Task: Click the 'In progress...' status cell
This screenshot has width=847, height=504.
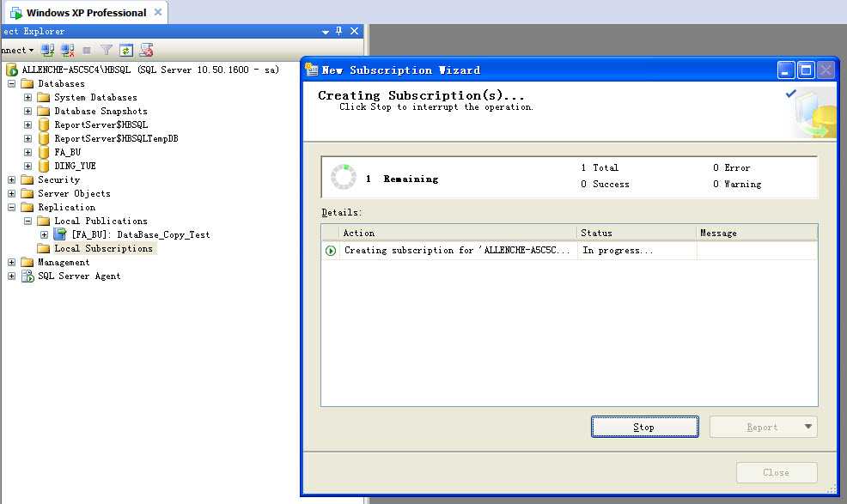Action: [x=637, y=251]
